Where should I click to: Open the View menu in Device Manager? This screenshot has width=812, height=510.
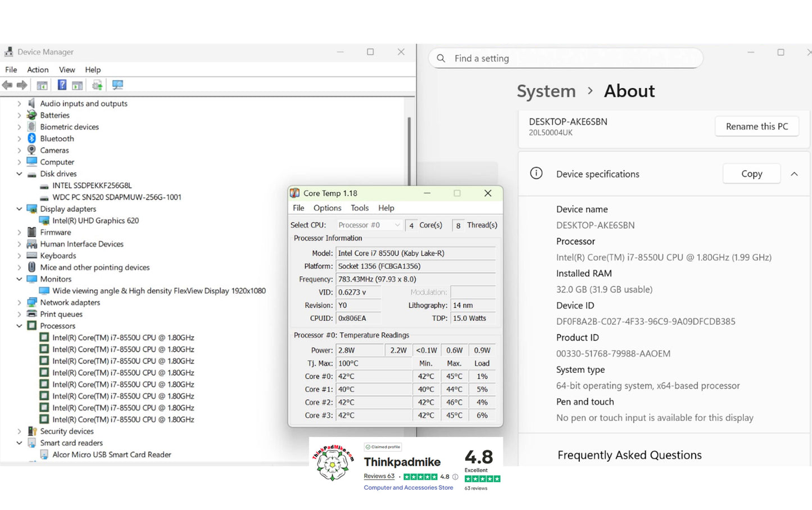(x=67, y=70)
